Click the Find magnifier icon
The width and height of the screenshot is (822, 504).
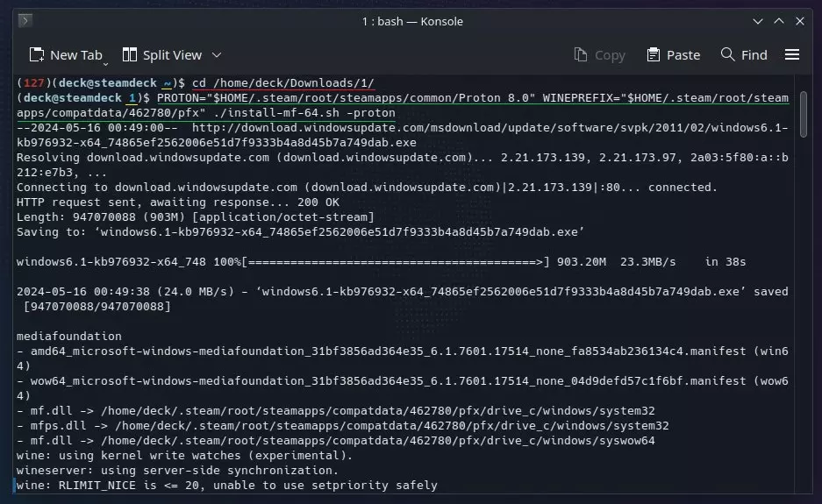point(727,54)
